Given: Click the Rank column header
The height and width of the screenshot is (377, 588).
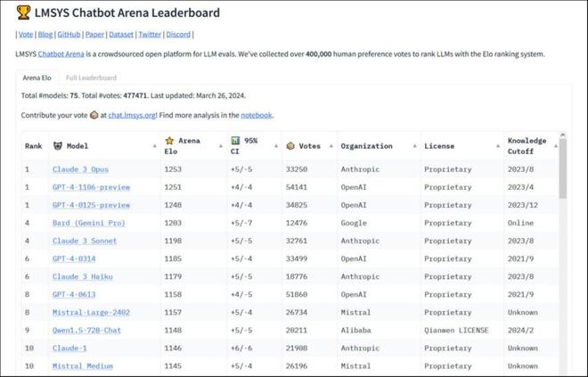Looking at the screenshot, I should pos(33,146).
